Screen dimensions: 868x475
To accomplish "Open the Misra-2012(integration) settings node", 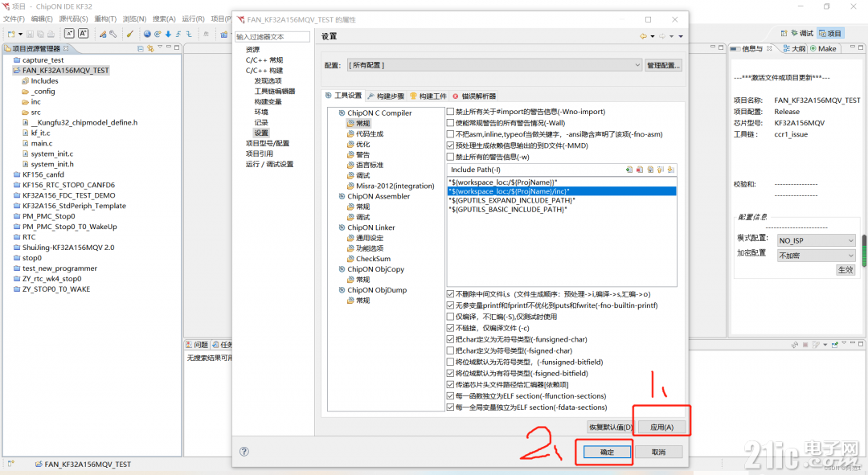I will point(391,186).
